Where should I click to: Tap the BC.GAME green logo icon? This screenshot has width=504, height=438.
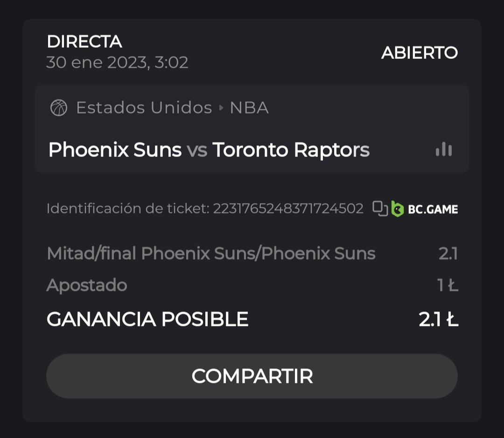pos(398,209)
